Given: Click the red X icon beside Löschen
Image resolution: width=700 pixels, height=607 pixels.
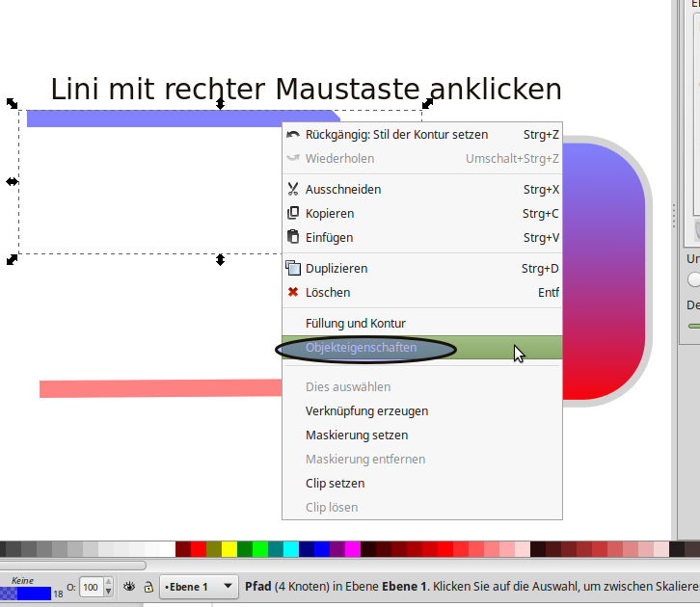Looking at the screenshot, I should click(293, 292).
